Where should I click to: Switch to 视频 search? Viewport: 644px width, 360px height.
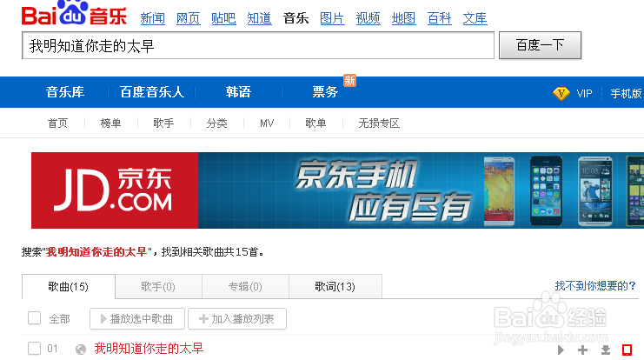click(368, 18)
